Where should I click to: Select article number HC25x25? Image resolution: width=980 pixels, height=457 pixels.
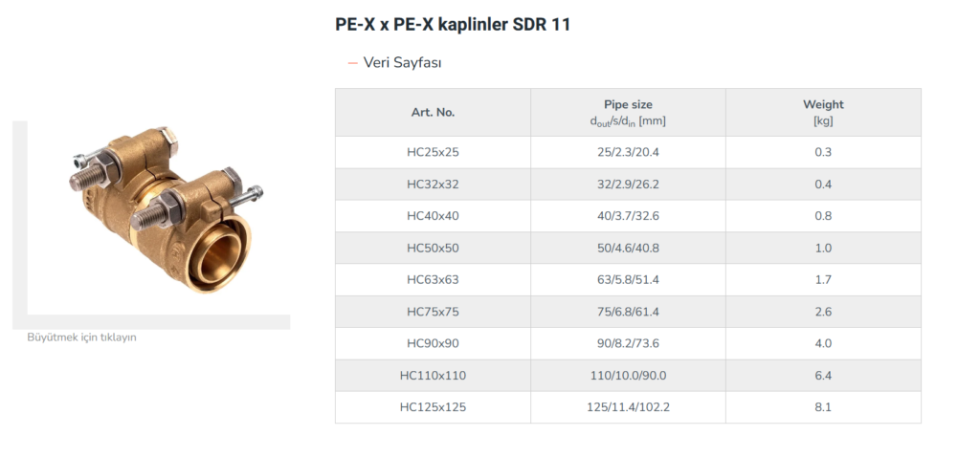(433, 152)
